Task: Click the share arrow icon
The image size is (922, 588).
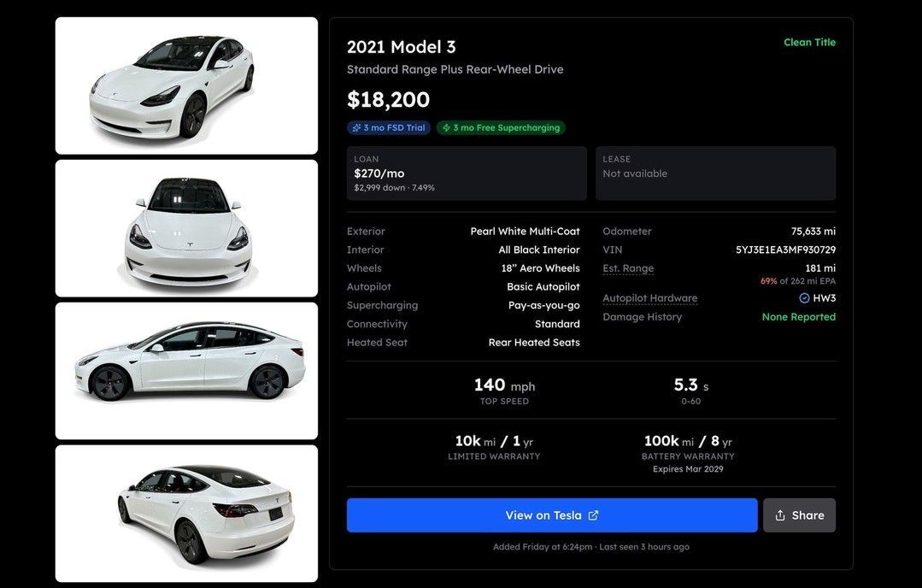Action: (x=780, y=515)
